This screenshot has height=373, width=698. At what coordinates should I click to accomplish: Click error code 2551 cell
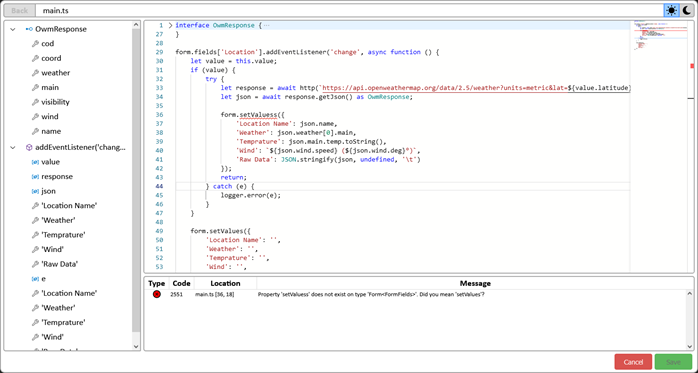[176, 294]
